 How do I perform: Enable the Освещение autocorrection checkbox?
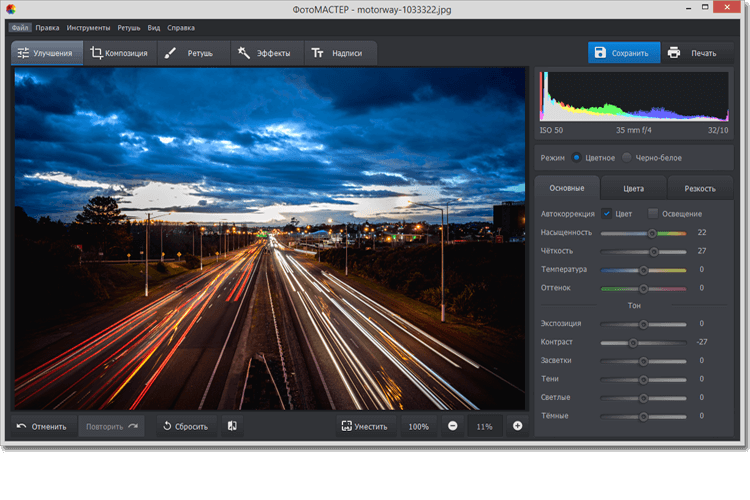click(x=653, y=213)
